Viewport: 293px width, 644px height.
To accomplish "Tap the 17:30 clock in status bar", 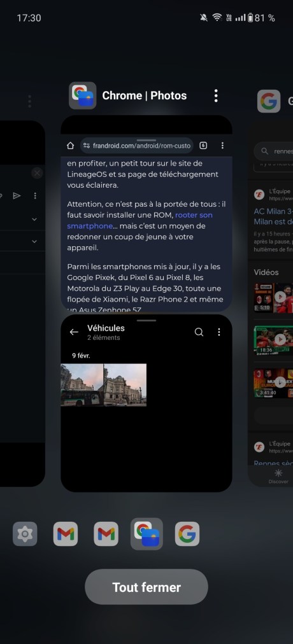I will click(29, 18).
